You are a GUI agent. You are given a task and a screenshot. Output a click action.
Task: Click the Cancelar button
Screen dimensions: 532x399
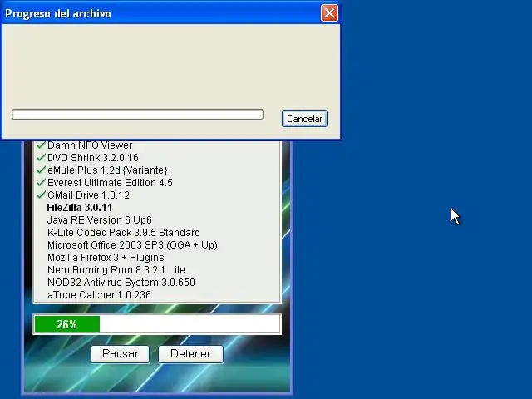pos(304,118)
